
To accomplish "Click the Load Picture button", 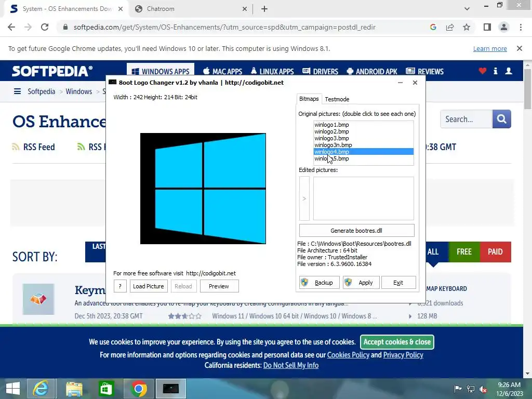I will click(x=148, y=286).
